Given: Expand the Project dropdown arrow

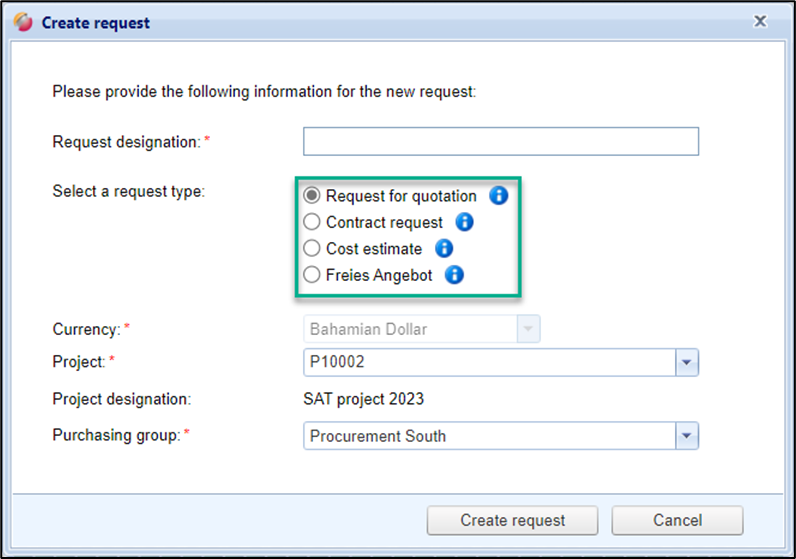Looking at the screenshot, I should (687, 362).
